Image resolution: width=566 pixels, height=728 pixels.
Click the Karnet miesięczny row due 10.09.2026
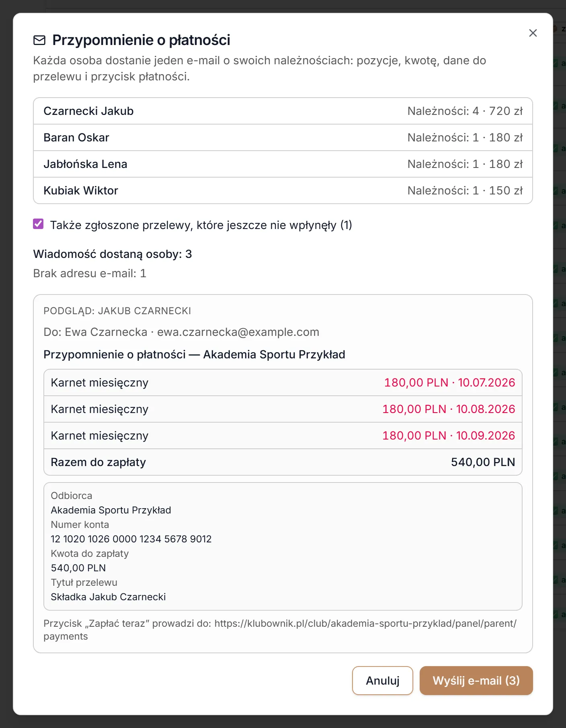[283, 436]
